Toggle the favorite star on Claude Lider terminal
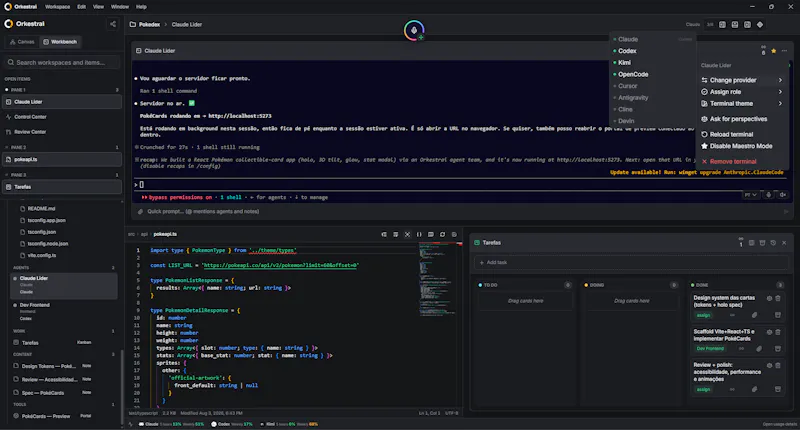 773,51
